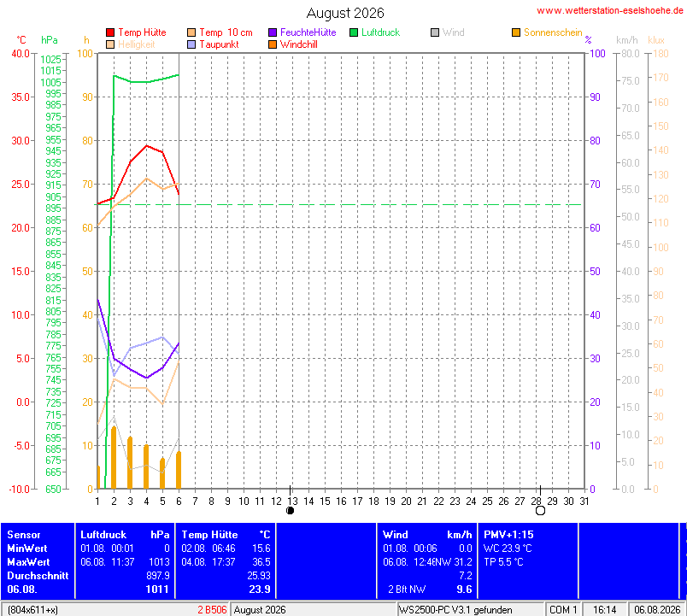687x616 pixels.
Task: Click the PMV+1:15 header
Action: coord(508,535)
